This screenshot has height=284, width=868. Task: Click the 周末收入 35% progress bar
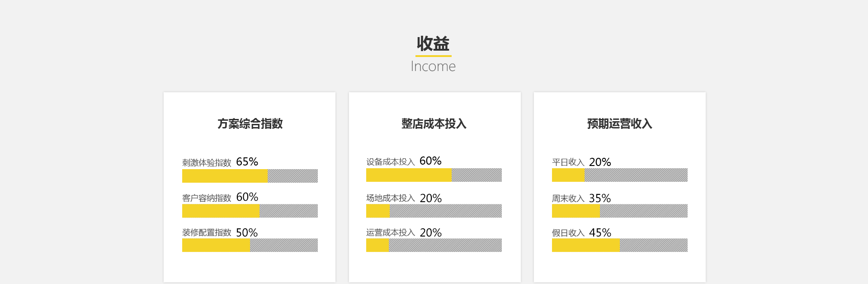click(620, 211)
